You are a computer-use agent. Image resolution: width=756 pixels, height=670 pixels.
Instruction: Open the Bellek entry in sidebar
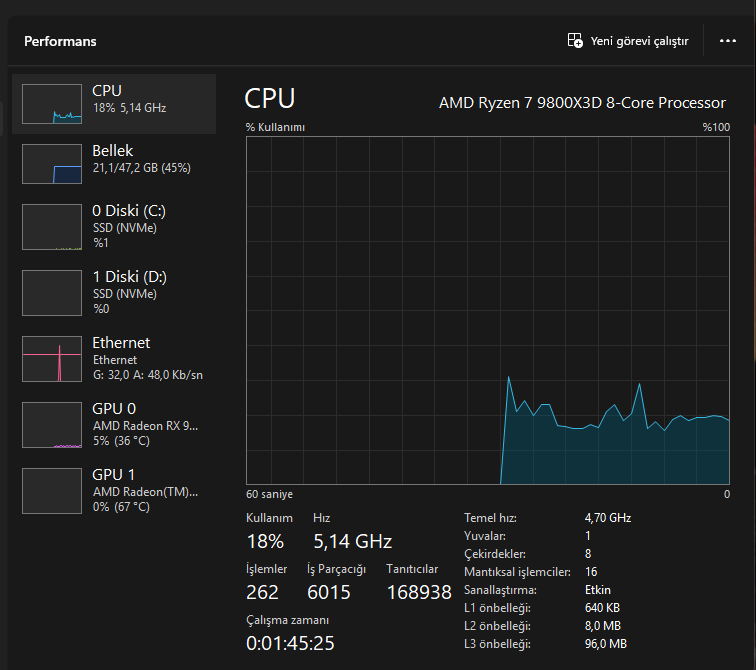114,164
